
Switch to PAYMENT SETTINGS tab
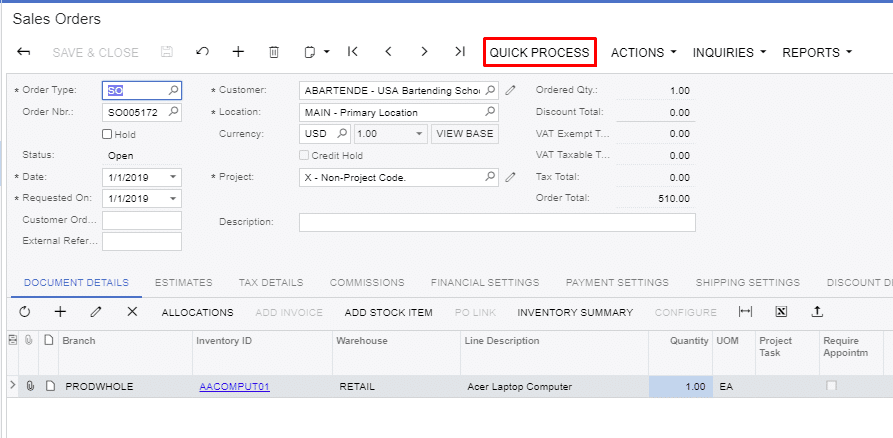pyautogui.click(x=617, y=283)
